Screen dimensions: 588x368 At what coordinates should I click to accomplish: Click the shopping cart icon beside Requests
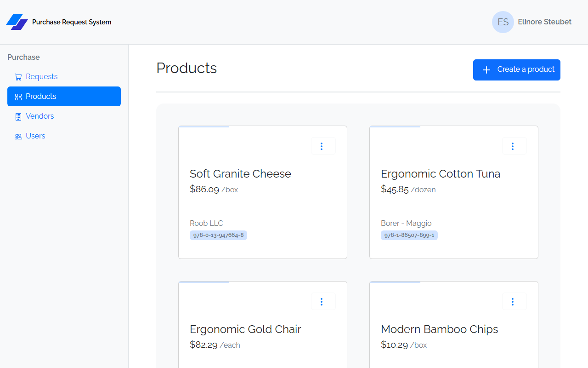point(18,77)
